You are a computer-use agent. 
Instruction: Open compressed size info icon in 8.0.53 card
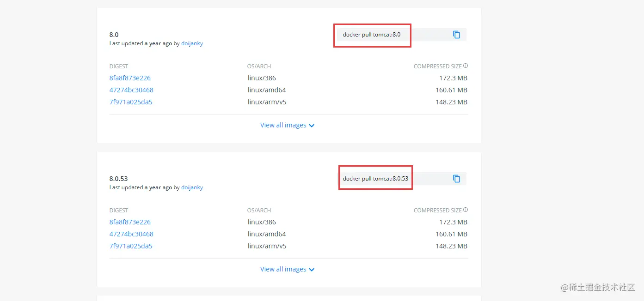(x=466, y=210)
